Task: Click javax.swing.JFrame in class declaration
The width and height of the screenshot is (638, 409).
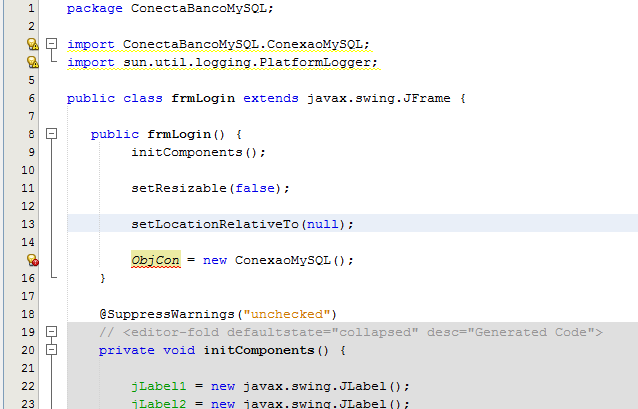Action: pyautogui.click(x=379, y=98)
